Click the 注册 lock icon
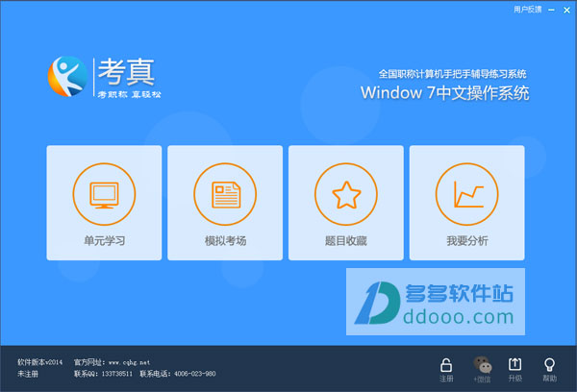 click(446, 364)
